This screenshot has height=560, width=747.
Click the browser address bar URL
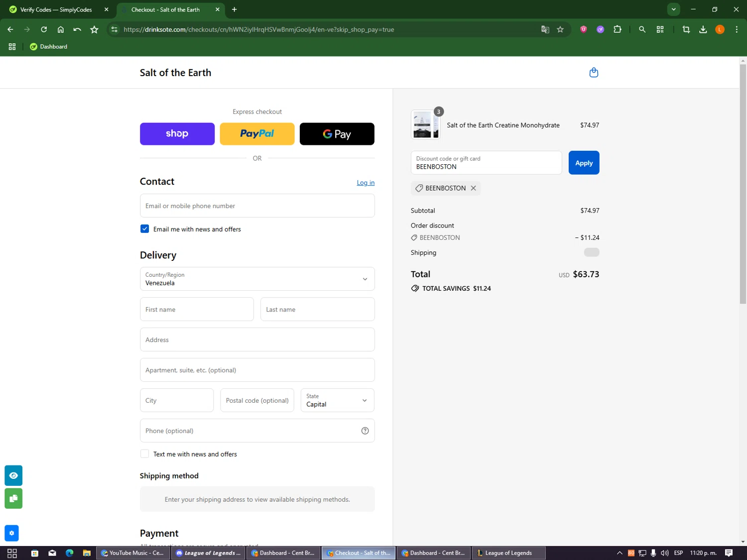(259, 29)
